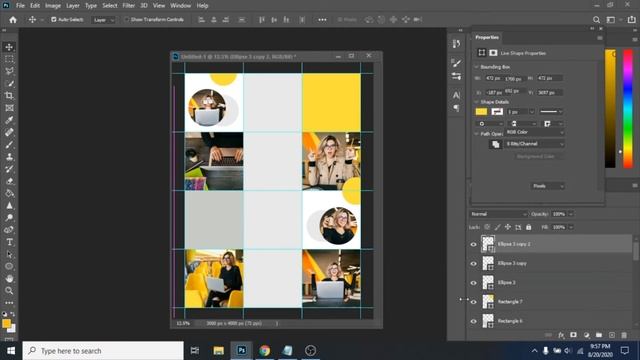Select the Magic Wand tool
This screenshot has height=360, width=640.
(x=9, y=84)
